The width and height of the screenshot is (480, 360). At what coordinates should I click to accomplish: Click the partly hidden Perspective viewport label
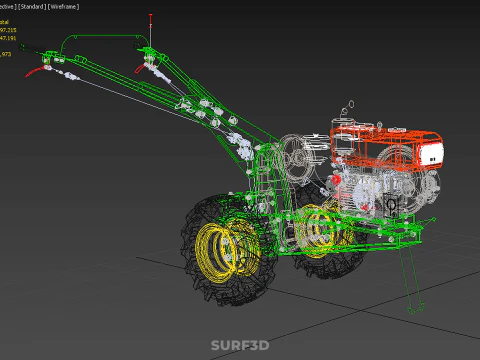8,7
